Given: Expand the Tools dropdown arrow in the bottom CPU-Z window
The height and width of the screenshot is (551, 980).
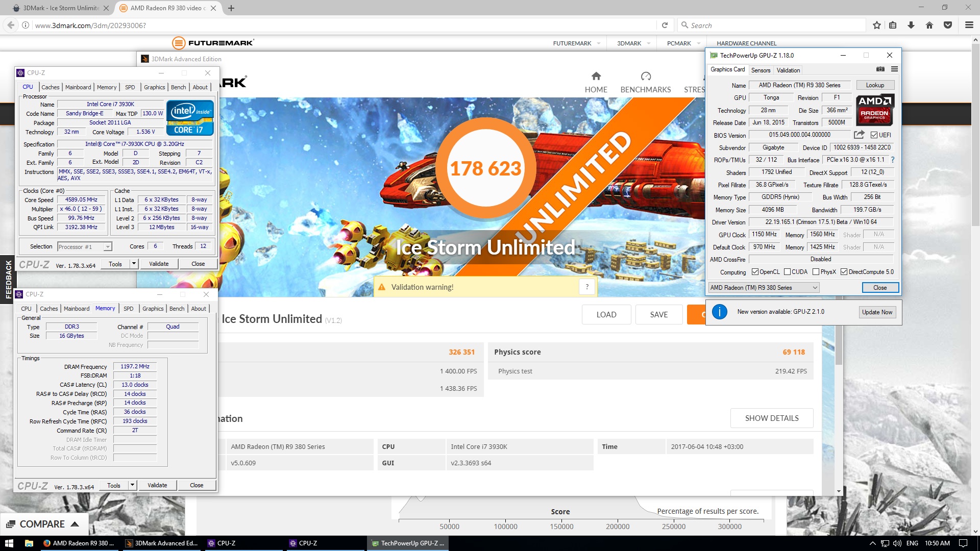Looking at the screenshot, I should pyautogui.click(x=132, y=485).
